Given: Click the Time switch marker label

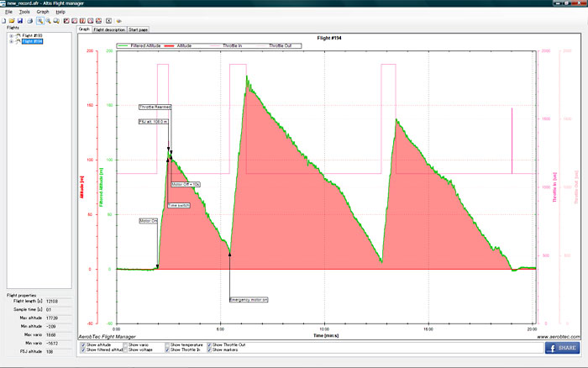Looking at the screenshot, I should (179, 206).
